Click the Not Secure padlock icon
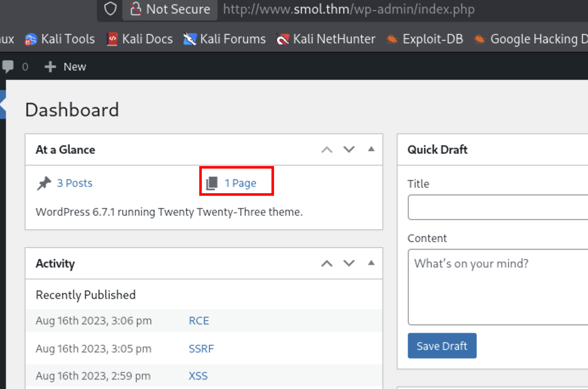The image size is (588, 389). (136, 9)
